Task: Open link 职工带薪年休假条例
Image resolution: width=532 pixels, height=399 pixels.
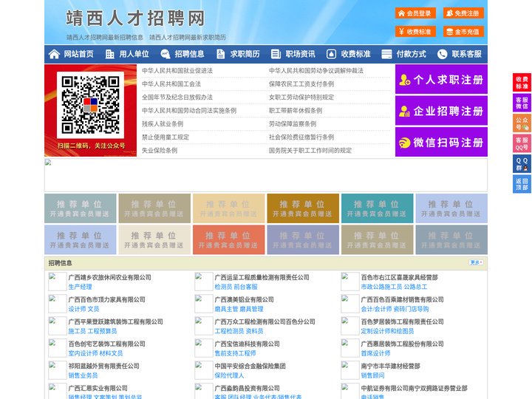Action: (x=296, y=111)
